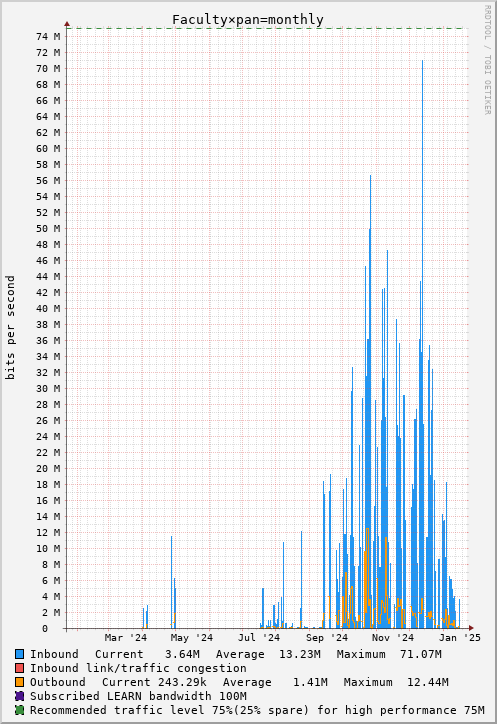Screen dimensions: 497x724
Task: Click the green Recommended traffic level swatch
Action: (19, 710)
